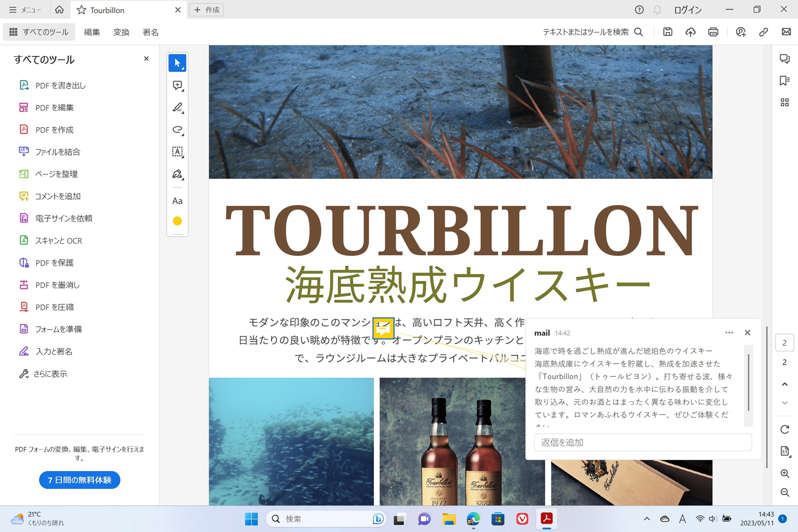798x532 pixels.
Task: Open the bookmarks panel
Action: coord(785,81)
